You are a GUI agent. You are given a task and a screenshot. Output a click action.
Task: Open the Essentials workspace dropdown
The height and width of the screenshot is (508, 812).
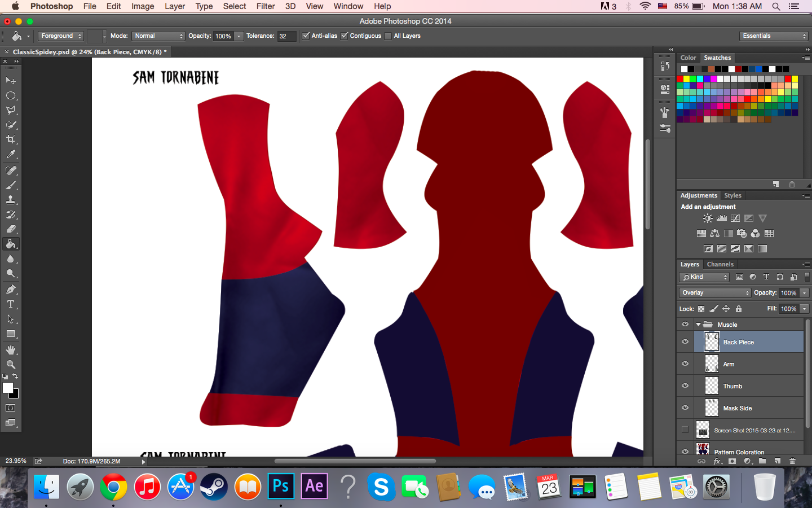click(774, 36)
